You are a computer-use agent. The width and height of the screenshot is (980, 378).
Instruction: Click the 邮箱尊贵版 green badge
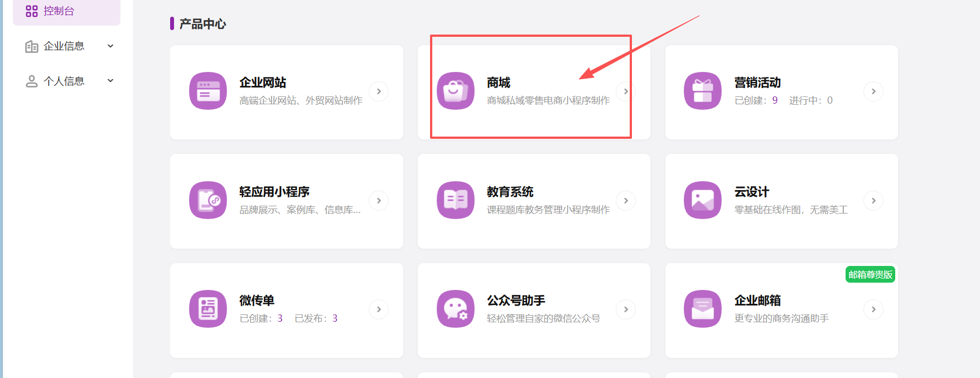pos(871,275)
